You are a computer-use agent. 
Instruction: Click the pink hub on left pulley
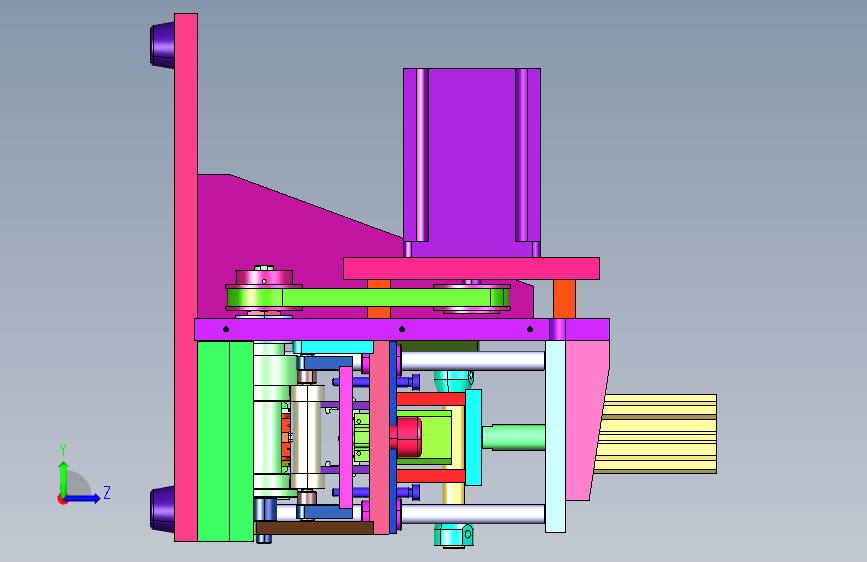point(264,276)
